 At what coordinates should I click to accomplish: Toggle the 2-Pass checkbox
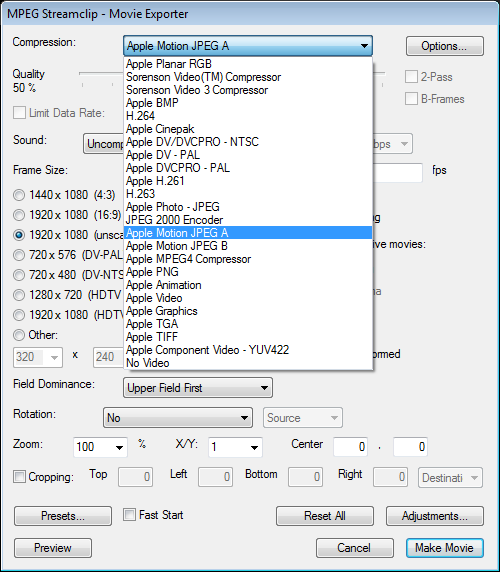click(x=411, y=77)
